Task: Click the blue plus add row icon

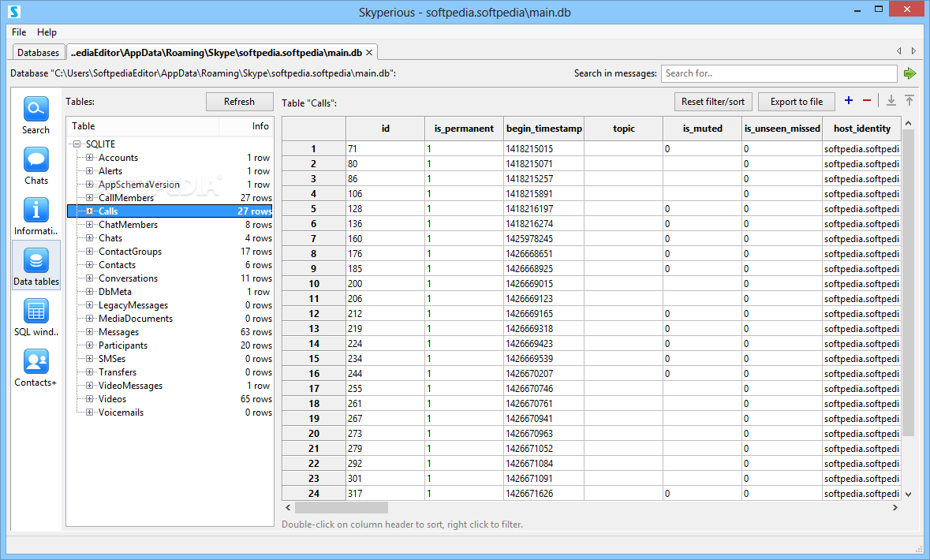Action: tap(849, 101)
